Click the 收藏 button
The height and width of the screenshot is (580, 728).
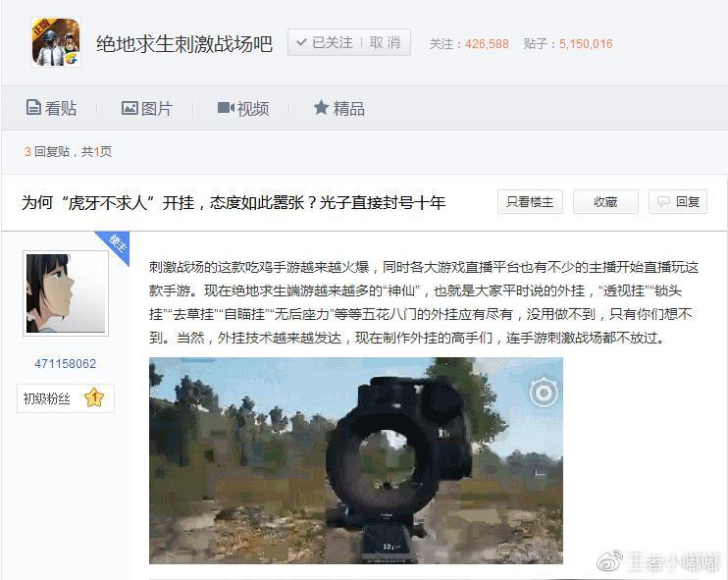pos(605,202)
